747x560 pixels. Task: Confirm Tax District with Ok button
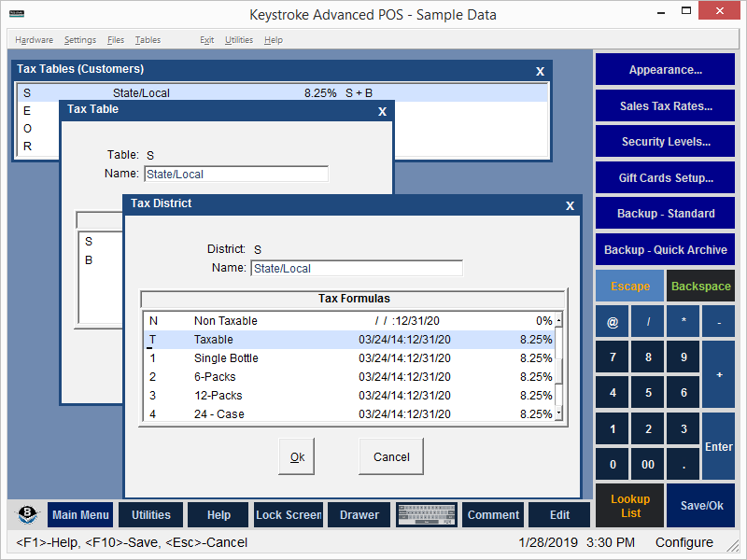point(297,456)
